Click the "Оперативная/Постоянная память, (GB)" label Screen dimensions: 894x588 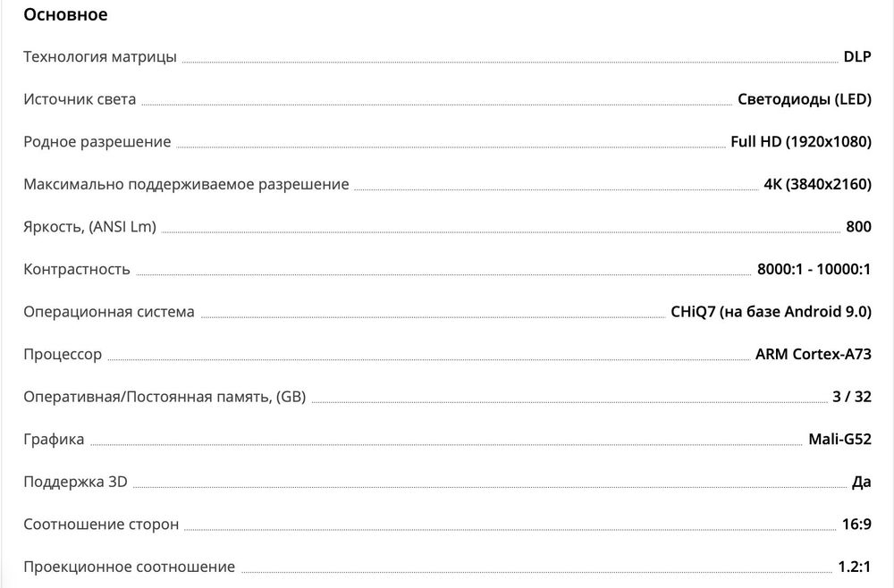point(164,397)
